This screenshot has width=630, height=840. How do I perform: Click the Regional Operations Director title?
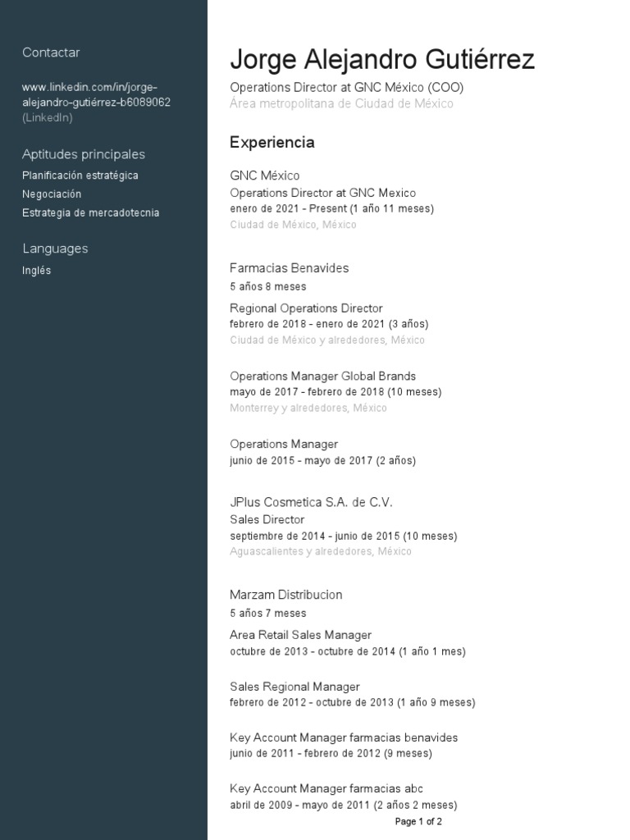(306, 308)
